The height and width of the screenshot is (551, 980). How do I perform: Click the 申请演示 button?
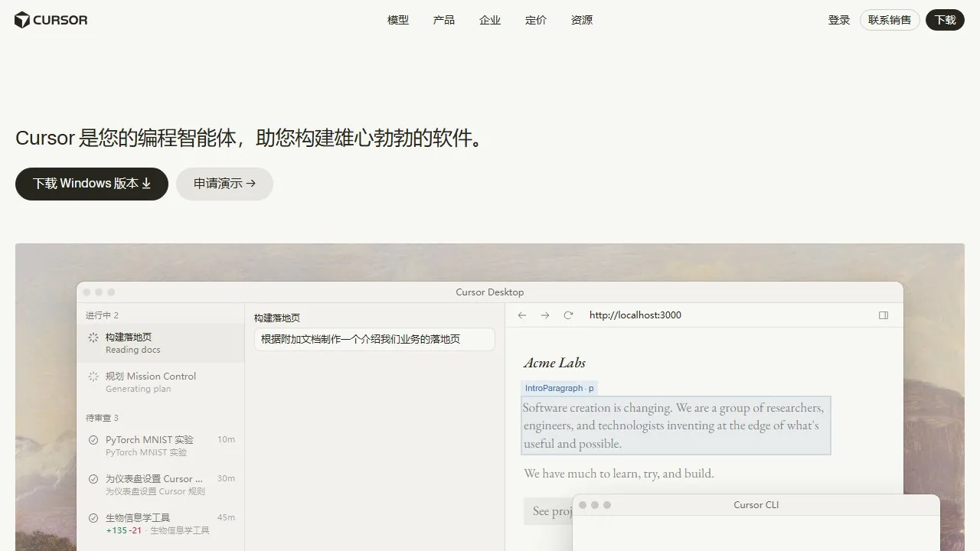pos(224,184)
